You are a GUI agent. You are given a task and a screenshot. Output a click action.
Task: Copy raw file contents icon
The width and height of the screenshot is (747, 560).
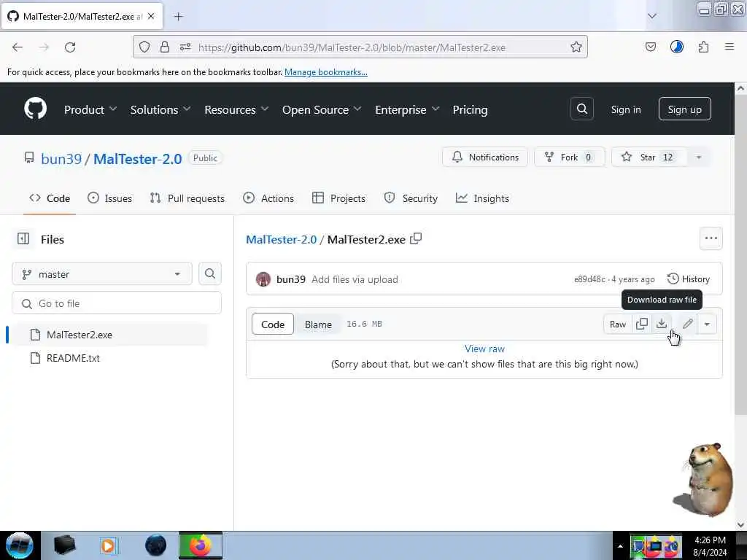[642, 324]
